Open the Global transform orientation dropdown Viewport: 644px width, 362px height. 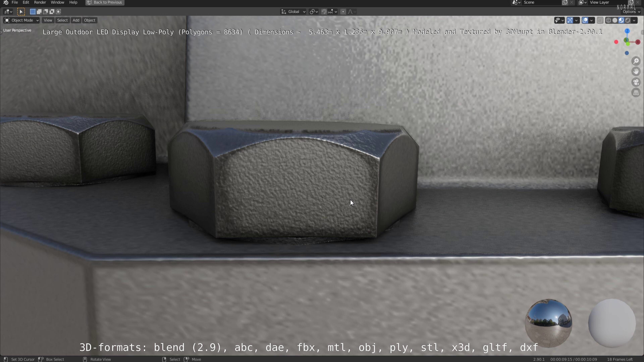tap(293, 12)
